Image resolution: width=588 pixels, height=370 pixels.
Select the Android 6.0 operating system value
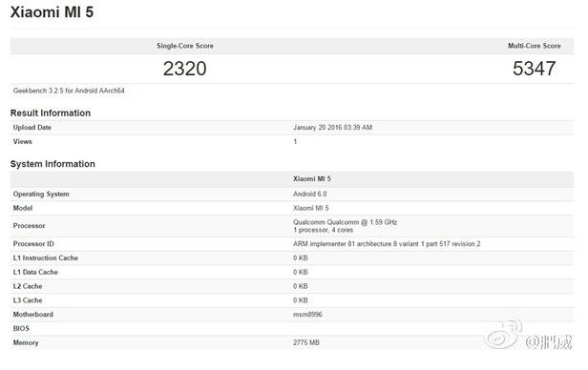click(x=309, y=194)
